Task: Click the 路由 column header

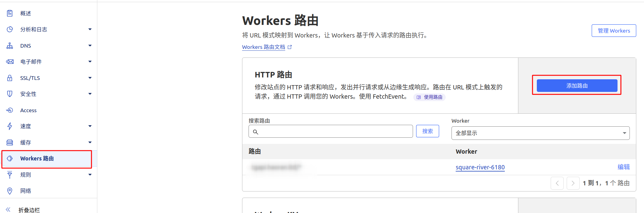Action: pyautogui.click(x=255, y=151)
